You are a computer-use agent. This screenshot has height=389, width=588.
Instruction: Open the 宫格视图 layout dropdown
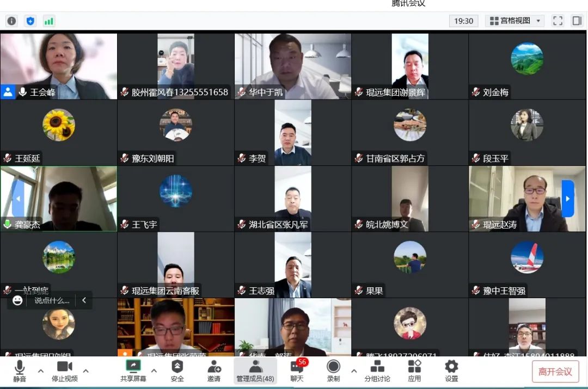pos(516,21)
